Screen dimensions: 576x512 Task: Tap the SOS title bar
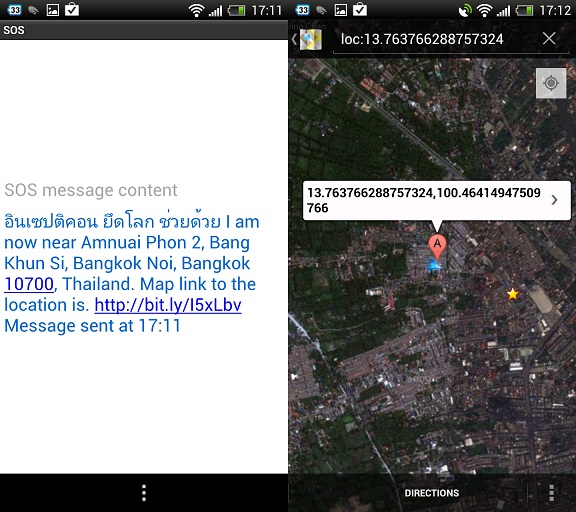144,30
